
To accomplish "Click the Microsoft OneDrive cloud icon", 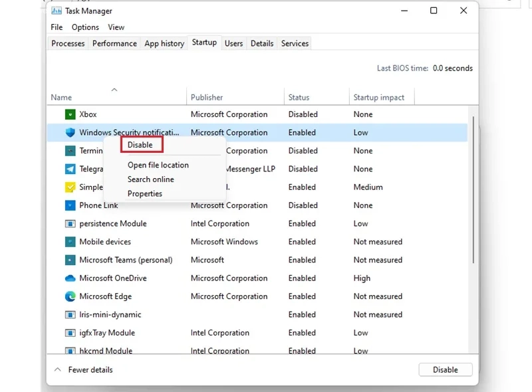I will coord(70,278).
